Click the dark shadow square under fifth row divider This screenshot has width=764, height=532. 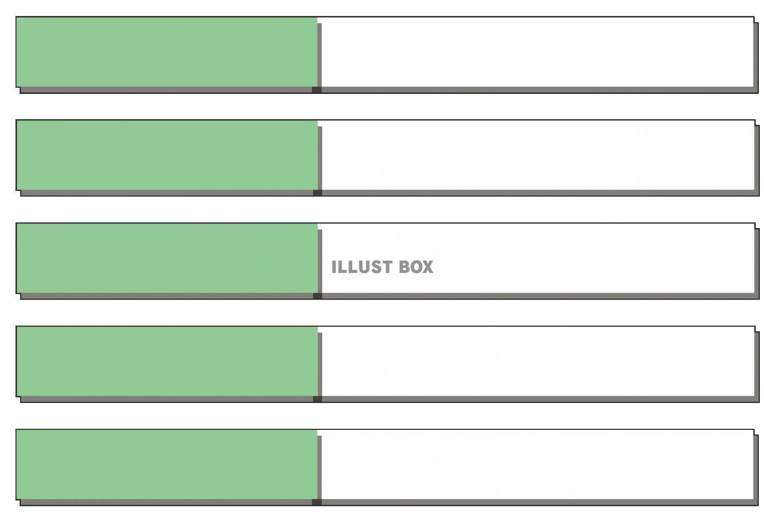tap(317, 503)
